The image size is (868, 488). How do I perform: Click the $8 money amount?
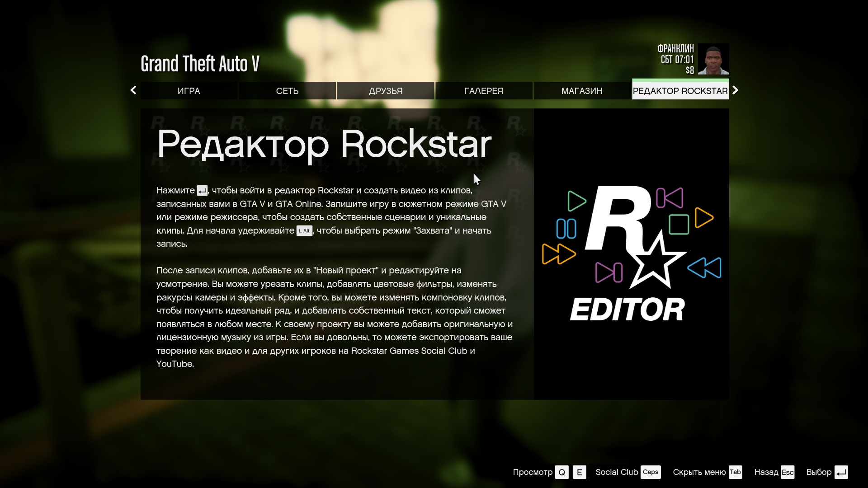pyautogui.click(x=689, y=70)
